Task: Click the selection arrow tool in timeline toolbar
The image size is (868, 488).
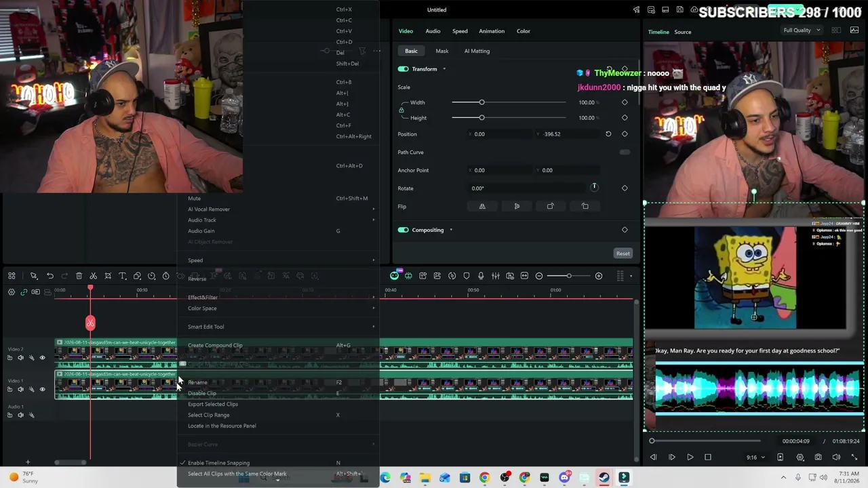Action: pyautogui.click(x=33, y=276)
